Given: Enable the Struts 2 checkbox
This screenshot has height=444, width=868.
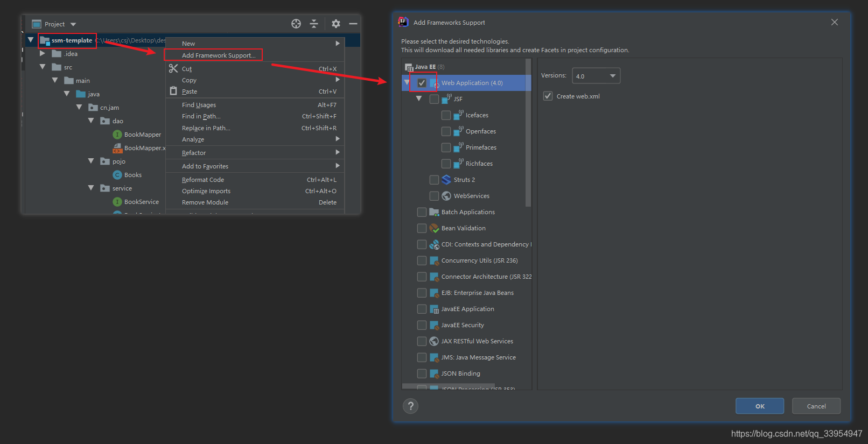Looking at the screenshot, I should (x=434, y=180).
